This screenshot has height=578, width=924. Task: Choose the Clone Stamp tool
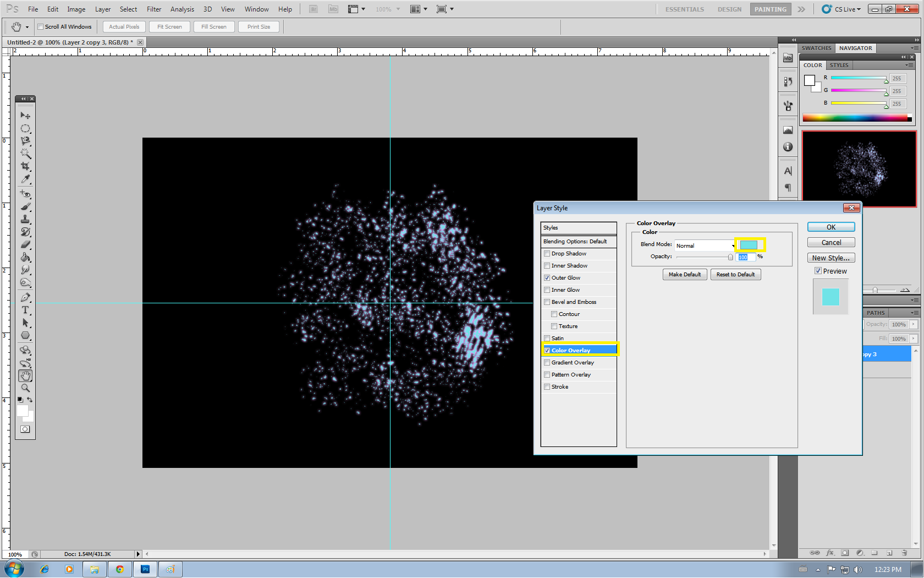click(25, 219)
